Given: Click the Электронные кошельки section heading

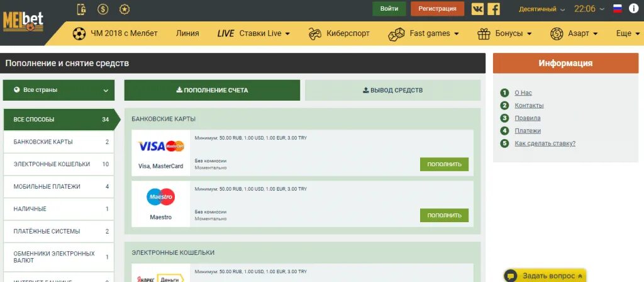Looking at the screenshot, I should tap(173, 252).
